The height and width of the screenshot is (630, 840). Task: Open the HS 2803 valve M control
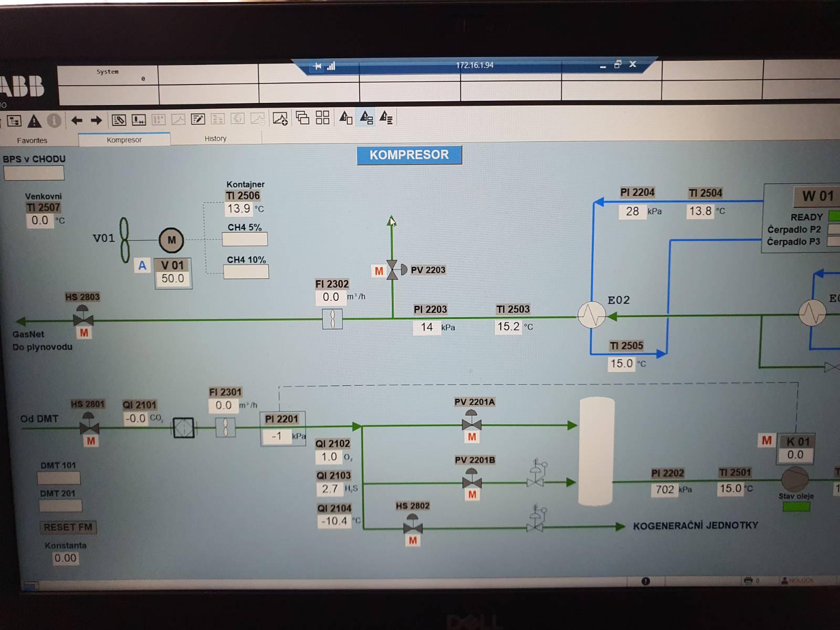pyautogui.click(x=84, y=333)
